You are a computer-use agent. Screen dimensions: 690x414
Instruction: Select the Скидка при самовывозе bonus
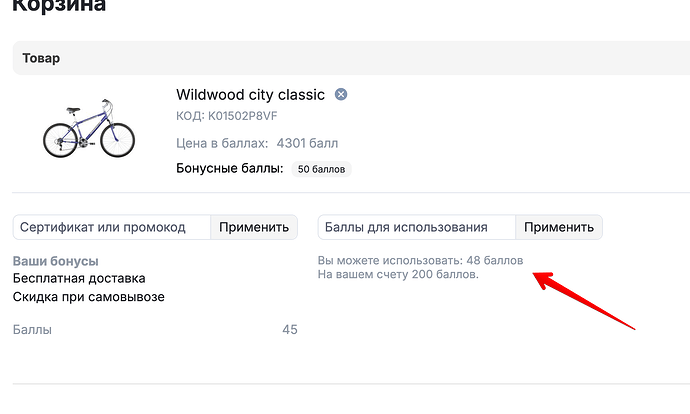pos(88,297)
